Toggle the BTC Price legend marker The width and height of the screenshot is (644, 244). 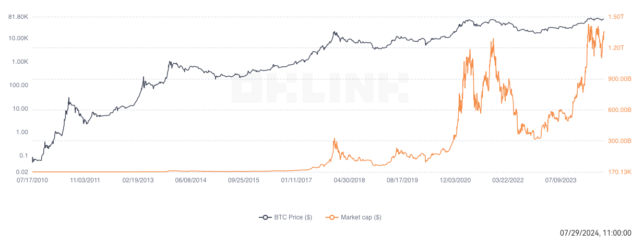pyautogui.click(x=265, y=217)
